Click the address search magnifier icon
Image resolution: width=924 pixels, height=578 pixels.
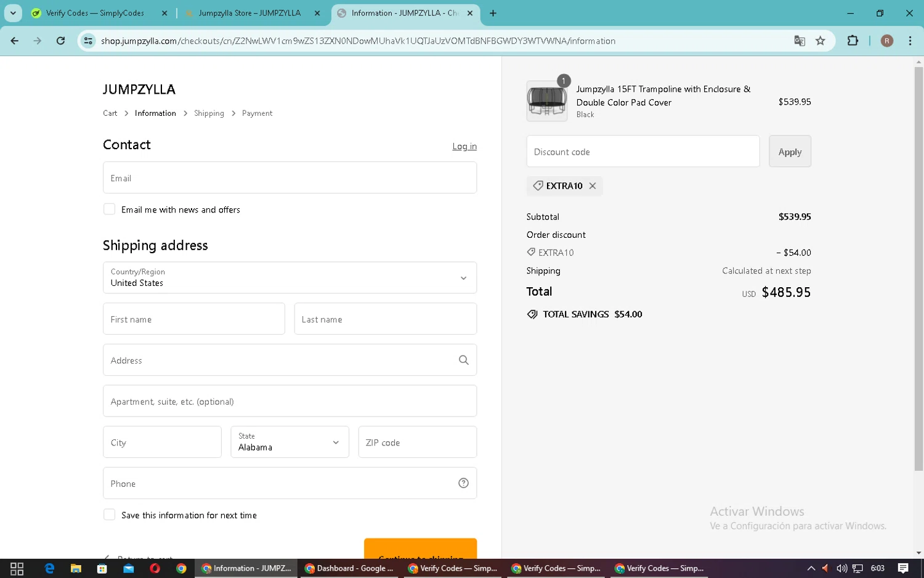tap(464, 360)
